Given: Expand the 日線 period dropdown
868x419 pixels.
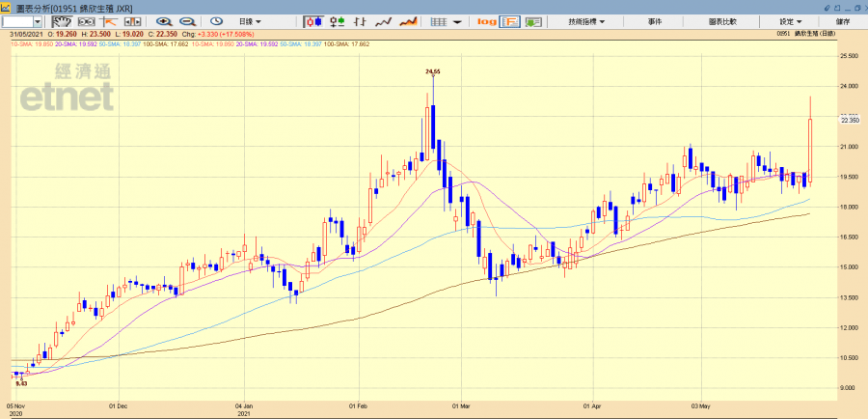Looking at the screenshot, I should coord(250,21).
